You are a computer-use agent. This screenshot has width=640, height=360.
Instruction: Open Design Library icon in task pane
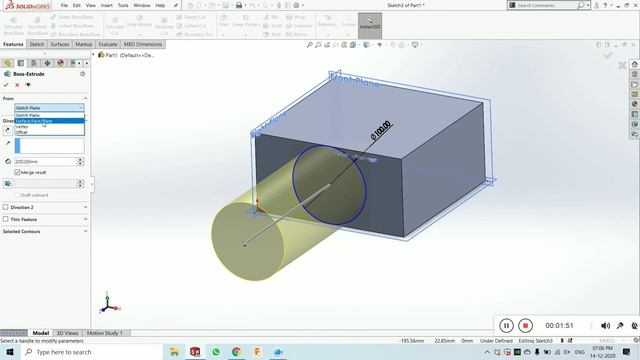tap(634, 74)
